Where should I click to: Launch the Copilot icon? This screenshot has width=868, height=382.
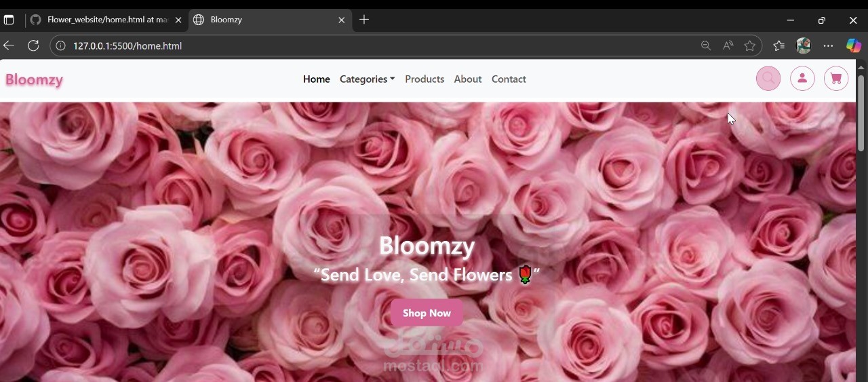(854, 46)
